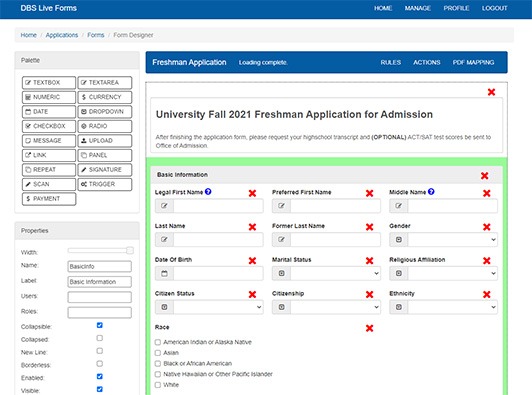Select the UPLOAD palette button
The height and width of the screenshot is (395, 532).
[105, 141]
